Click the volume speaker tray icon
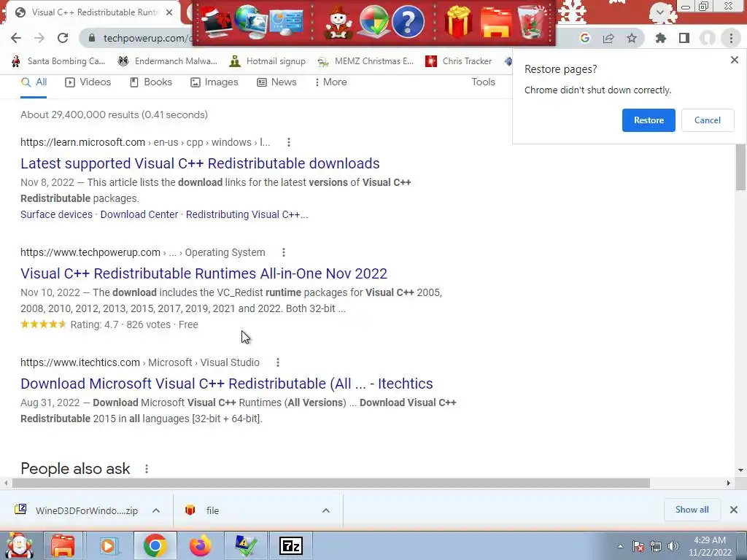The width and height of the screenshot is (747, 560). pos(673,546)
